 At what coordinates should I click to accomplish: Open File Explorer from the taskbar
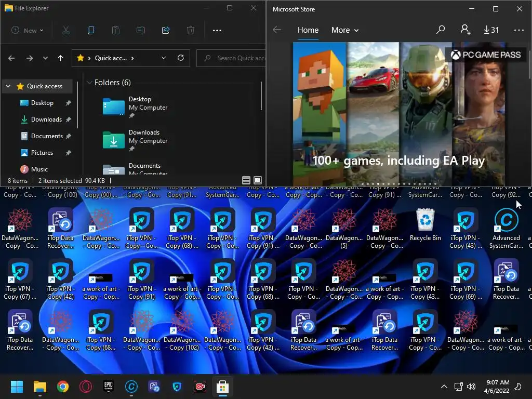(x=39, y=387)
